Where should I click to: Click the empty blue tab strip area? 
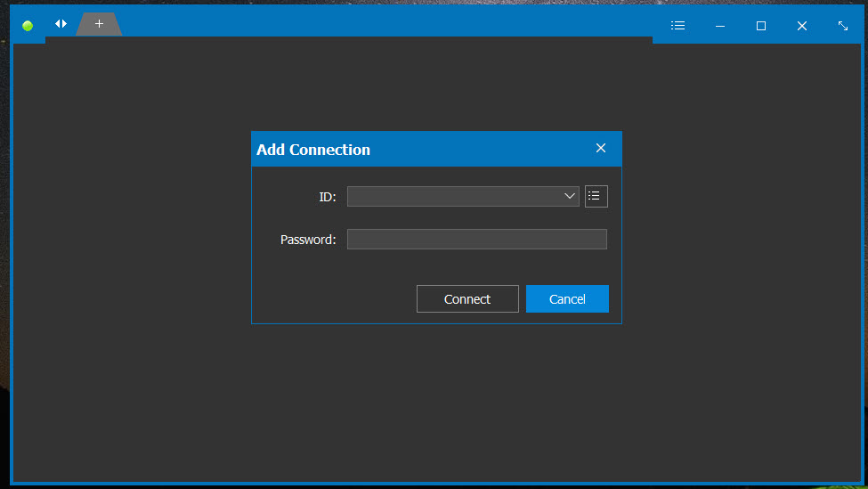point(387,22)
